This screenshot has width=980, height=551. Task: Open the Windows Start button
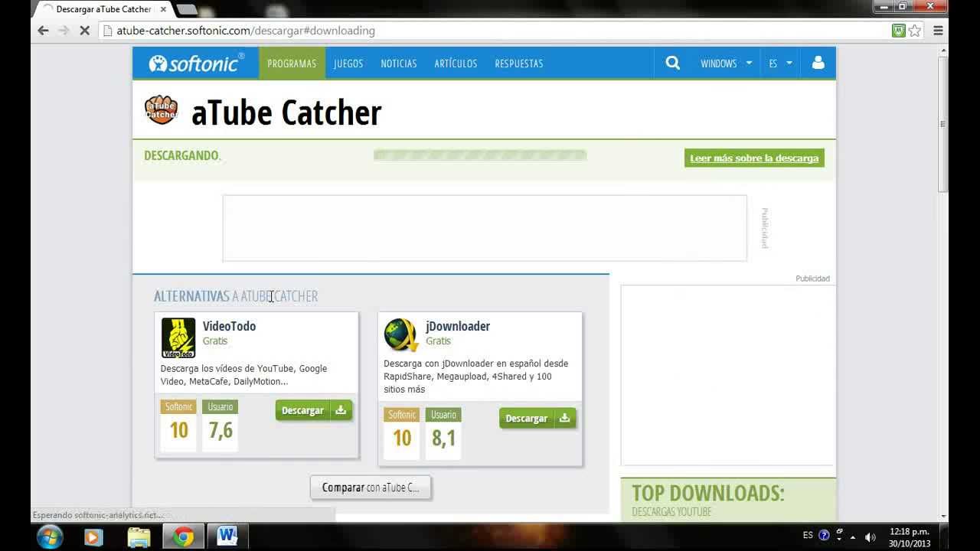[x=50, y=536]
